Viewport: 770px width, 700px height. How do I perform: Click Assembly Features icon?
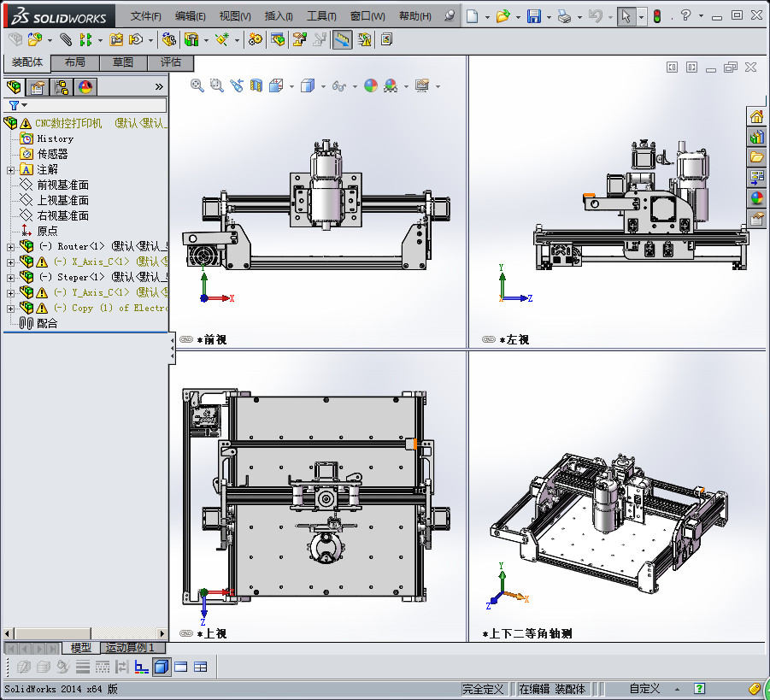[x=191, y=39]
